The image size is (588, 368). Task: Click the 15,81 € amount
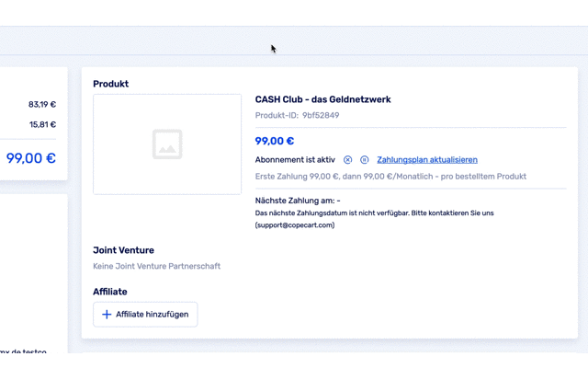coord(42,125)
